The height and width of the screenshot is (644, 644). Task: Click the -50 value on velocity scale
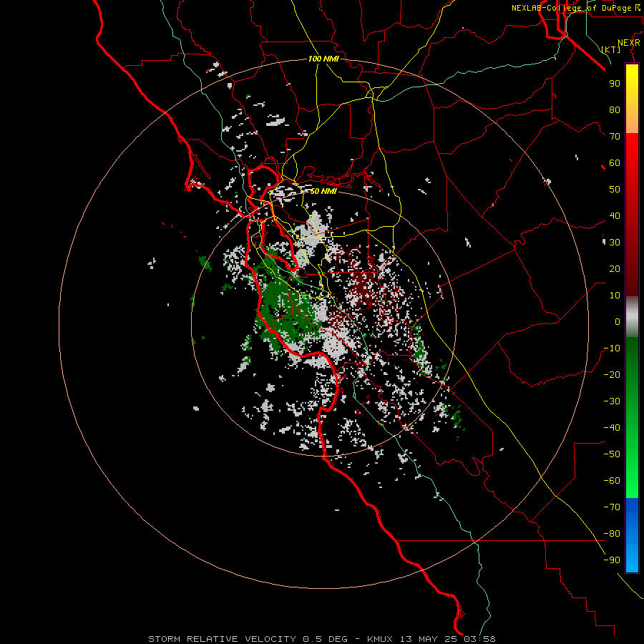(612, 454)
